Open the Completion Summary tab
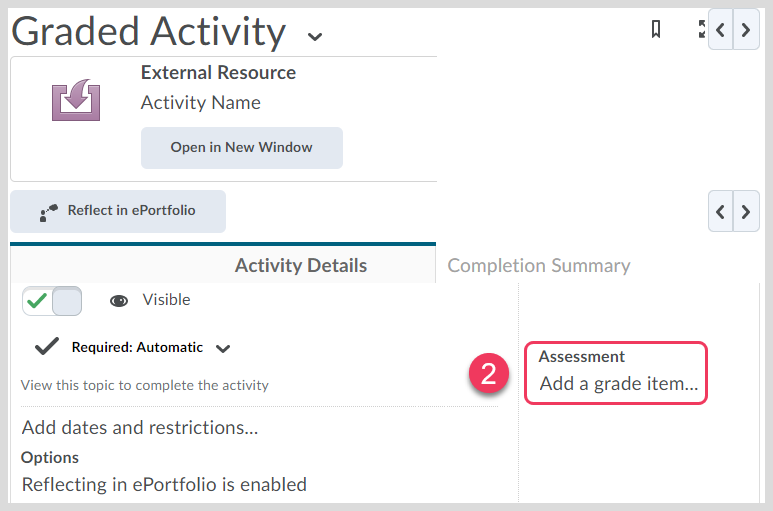Screen dimensions: 773x511 coord(538,266)
